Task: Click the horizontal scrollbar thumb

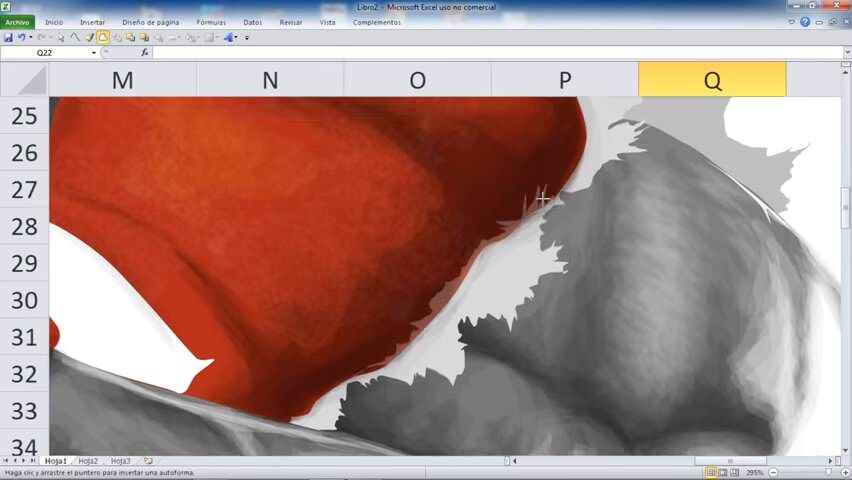Action: point(730,460)
